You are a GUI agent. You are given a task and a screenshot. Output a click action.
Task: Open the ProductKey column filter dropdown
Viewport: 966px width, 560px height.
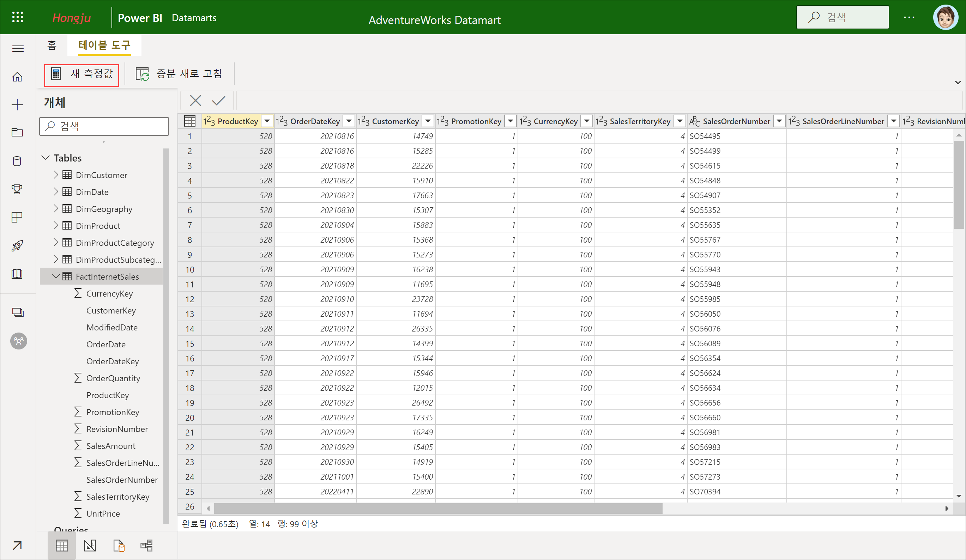pyautogui.click(x=267, y=121)
